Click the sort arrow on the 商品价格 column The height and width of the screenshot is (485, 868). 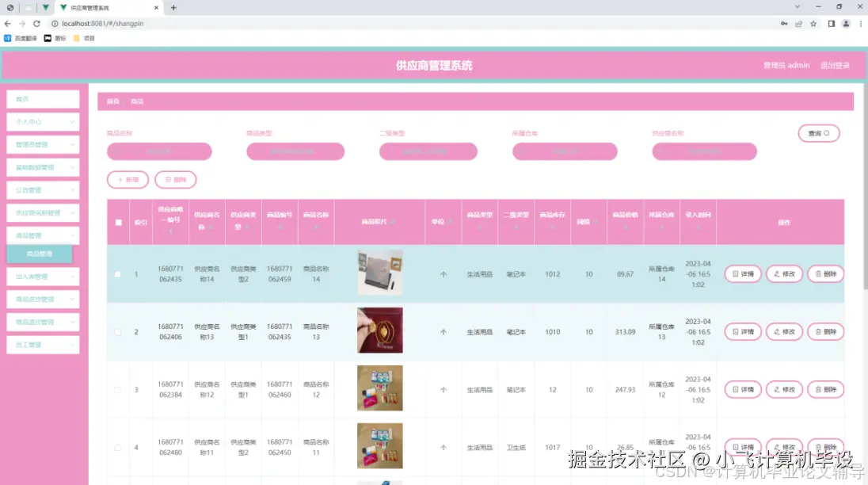(x=625, y=227)
